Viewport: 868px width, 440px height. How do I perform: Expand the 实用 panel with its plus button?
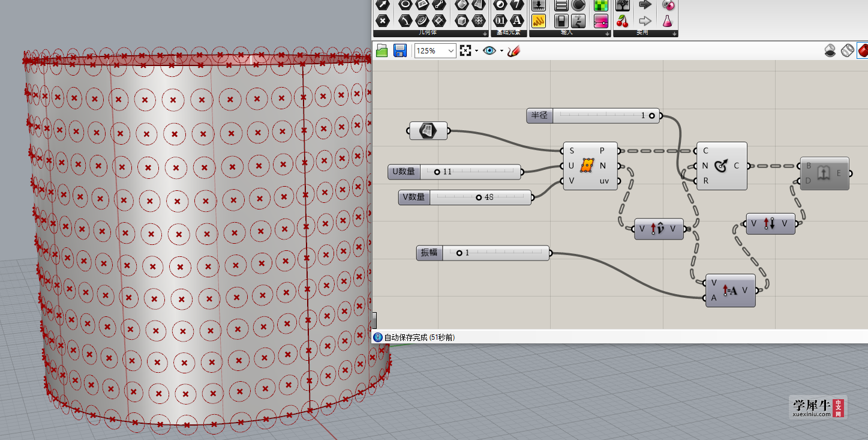tap(673, 34)
